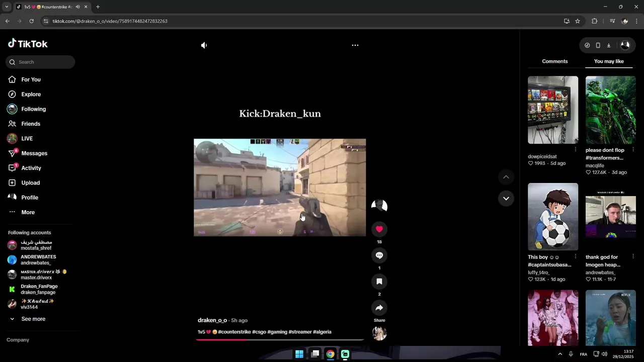Open the #counterstrike hashtag
This screenshot has width=644, height=362.
click(x=234, y=332)
